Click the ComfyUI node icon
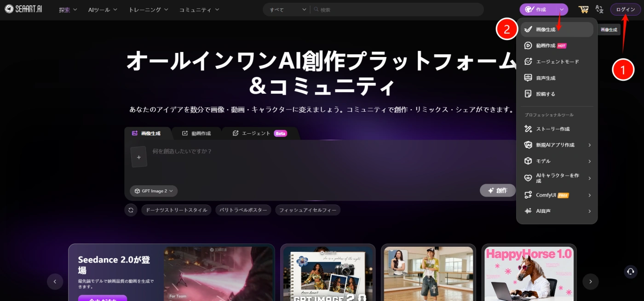This screenshot has height=301, width=644. [528, 195]
